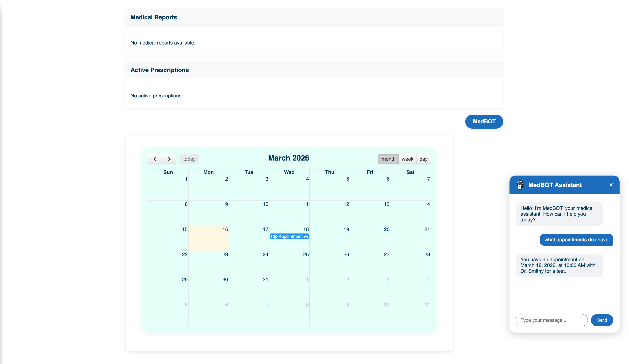Click the Medical Reports section header

click(154, 17)
